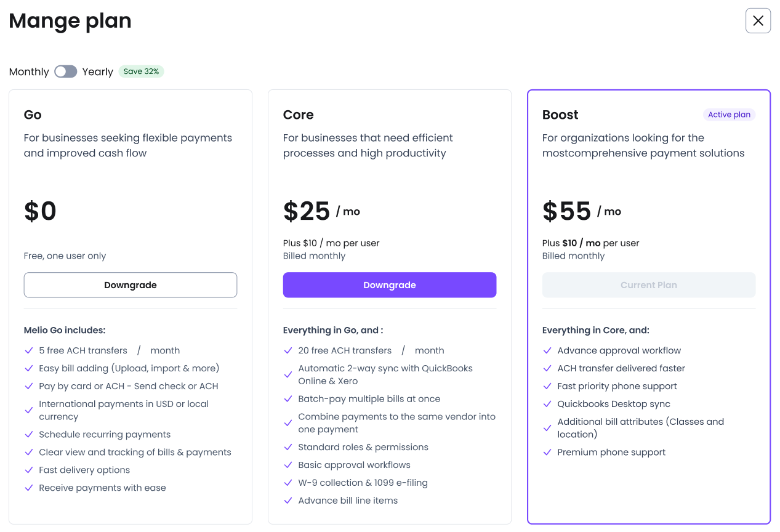This screenshot has width=780, height=532.
Task: Toggle Monthly/Yearly billing switch
Action: coord(65,71)
